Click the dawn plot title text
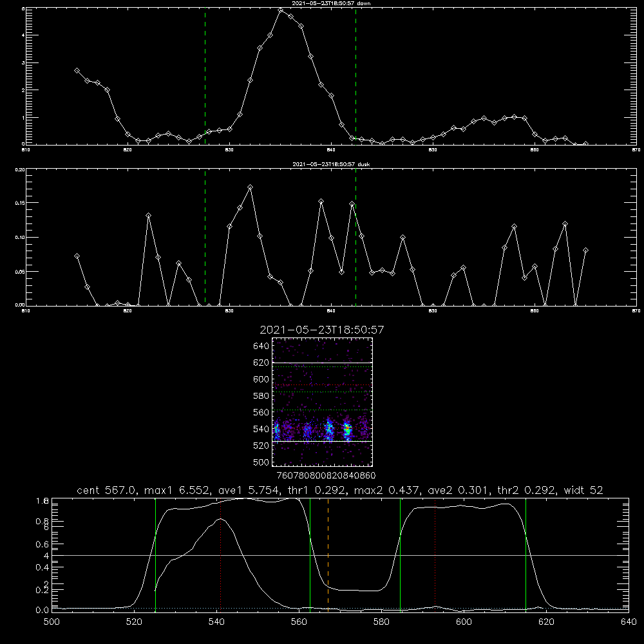 (331, 3)
